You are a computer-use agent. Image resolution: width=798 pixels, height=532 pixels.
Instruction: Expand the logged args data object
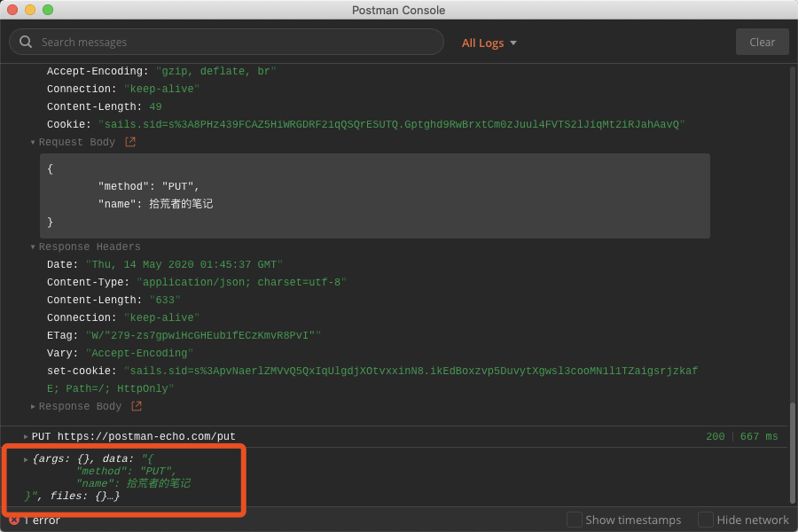click(x=26, y=459)
